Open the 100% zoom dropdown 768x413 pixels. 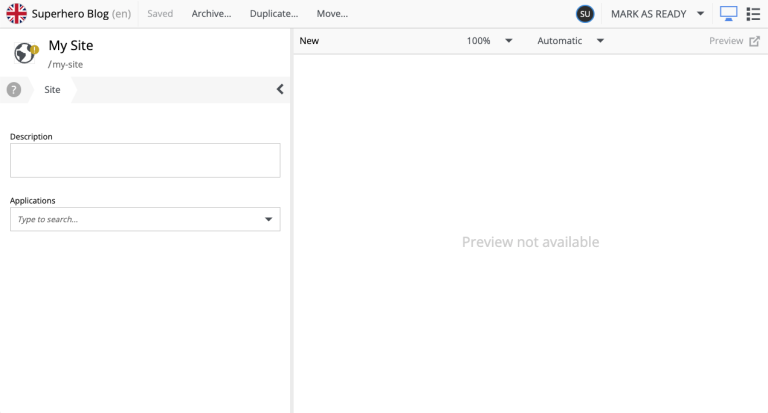tap(508, 41)
